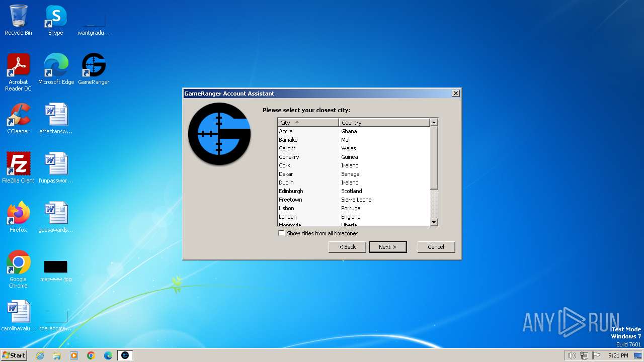The image size is (644, 362).
Task: Select Accra in the city list
Action: pyautogui.click(x=285, y=131)
